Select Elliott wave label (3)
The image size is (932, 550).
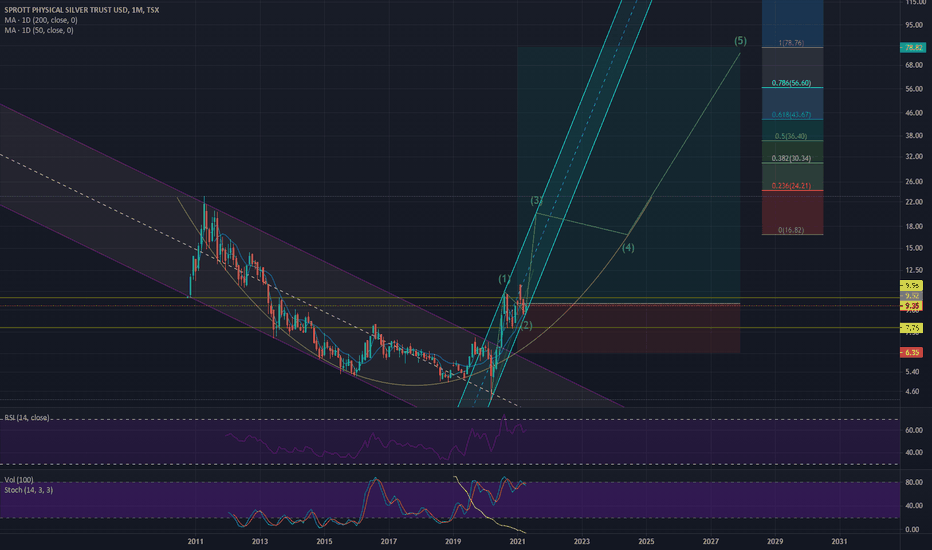pyautogui.click(x=536, y=200)
